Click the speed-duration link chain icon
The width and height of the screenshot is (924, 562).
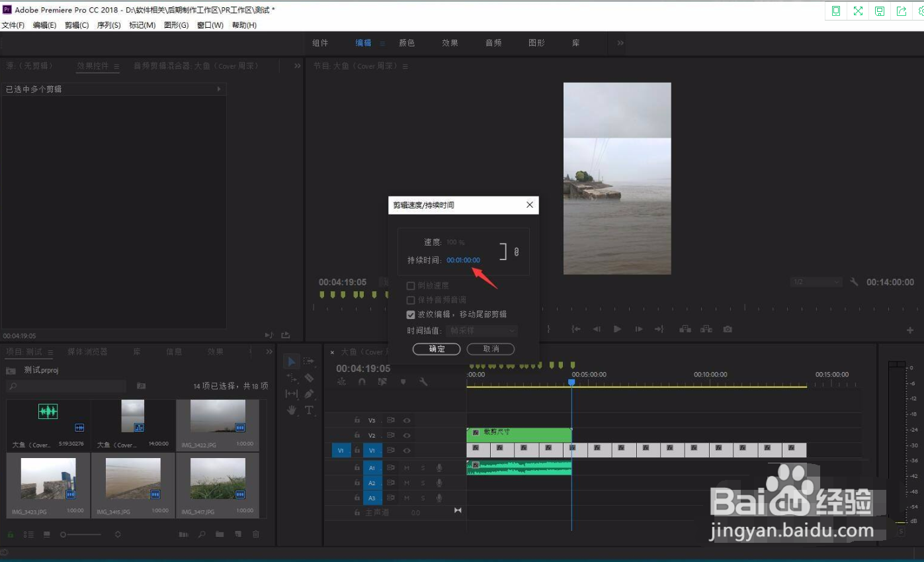click(516, 252)
